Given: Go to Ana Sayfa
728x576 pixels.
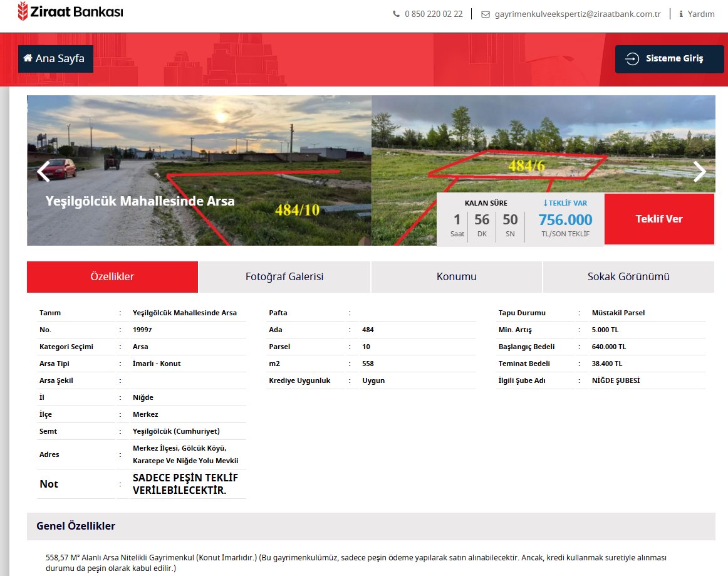Looking at the screenshot, I should click(56, 58).
